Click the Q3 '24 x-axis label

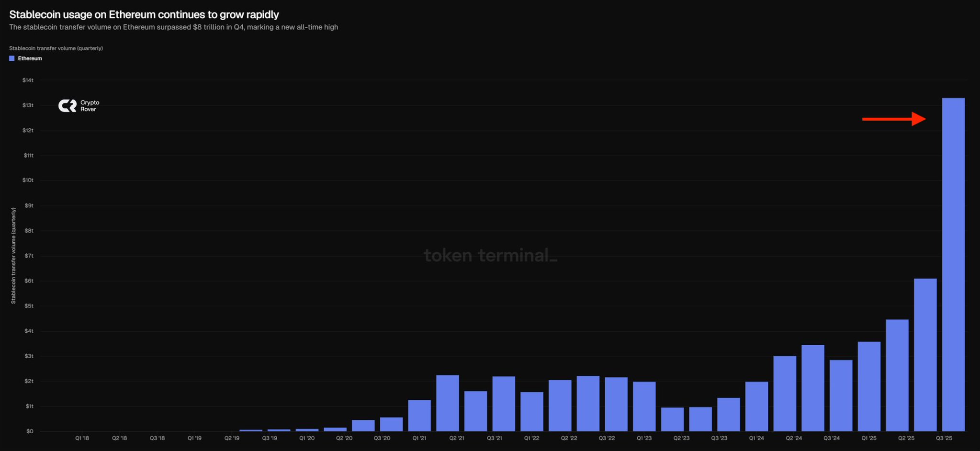832,438
